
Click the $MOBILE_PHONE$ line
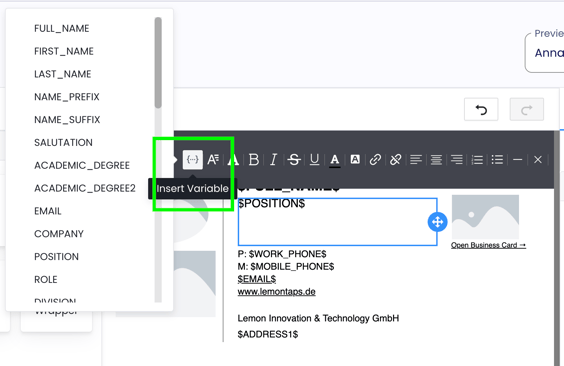[286, 266]
